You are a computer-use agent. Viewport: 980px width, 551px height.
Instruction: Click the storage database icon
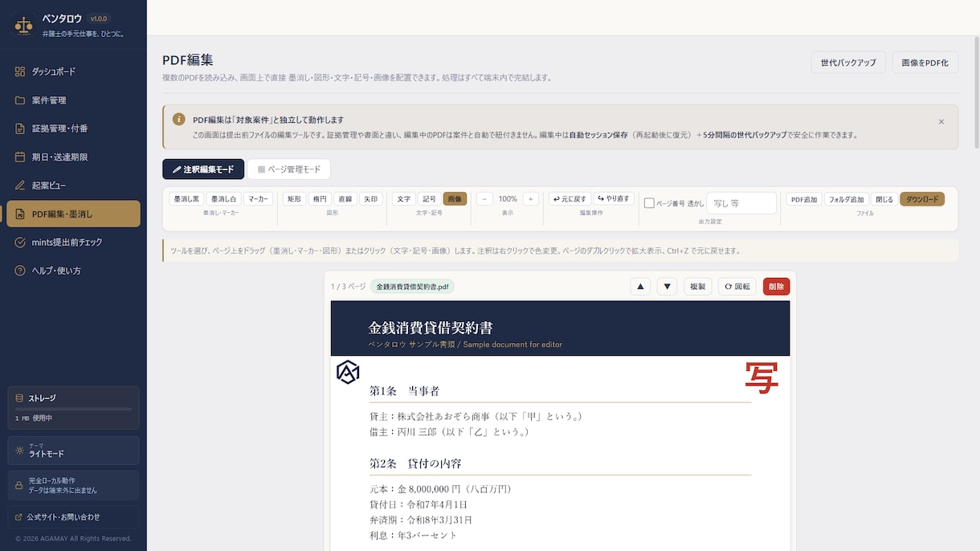click(19, 398)
